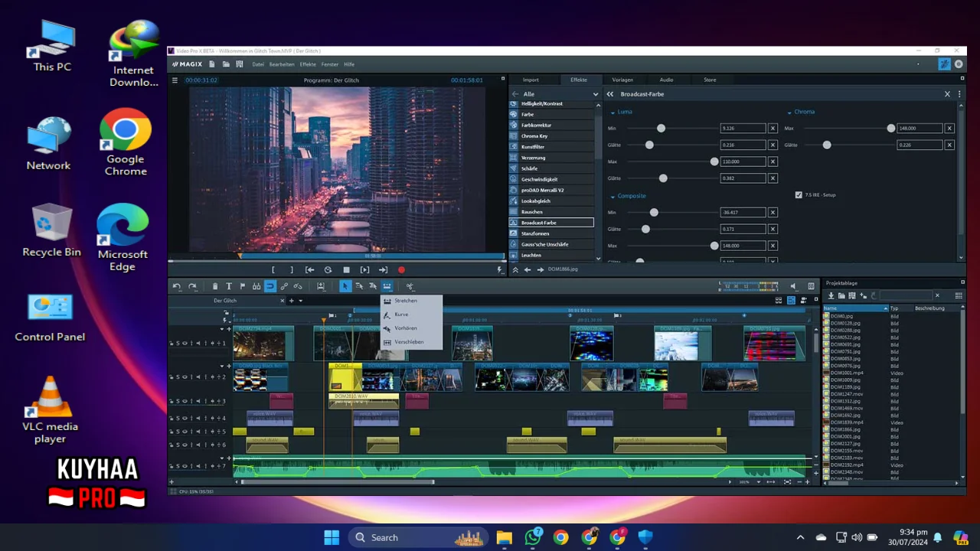The image size is (980, 551).
Task: Click the speaker volume icon above timeline
Action: [793, 286]
